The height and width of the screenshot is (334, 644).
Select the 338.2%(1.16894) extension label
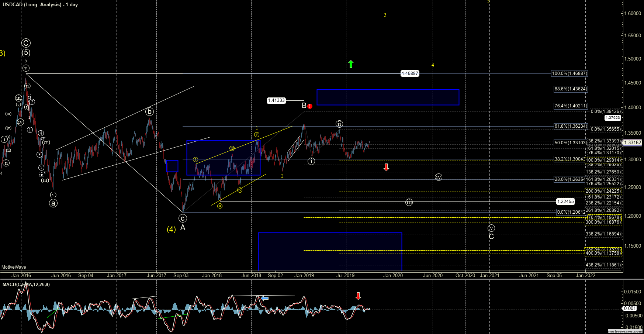603,234
